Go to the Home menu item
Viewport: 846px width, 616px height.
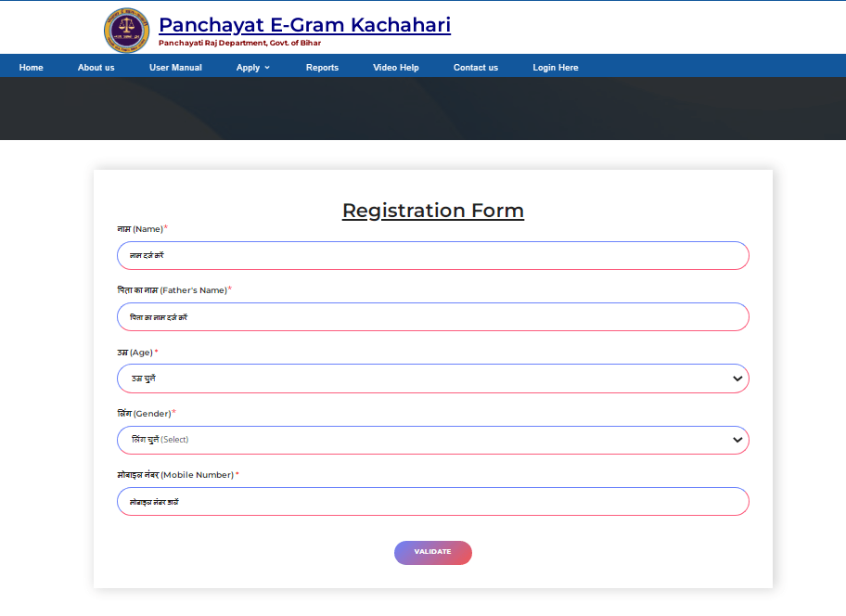point(32,68)
